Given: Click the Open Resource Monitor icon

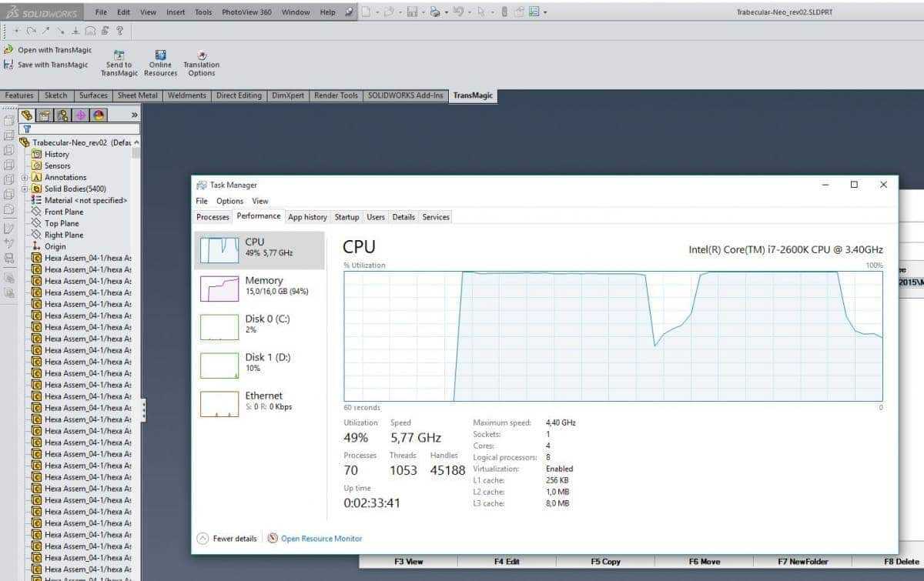Looking at the screenshot, I should 273,538.
